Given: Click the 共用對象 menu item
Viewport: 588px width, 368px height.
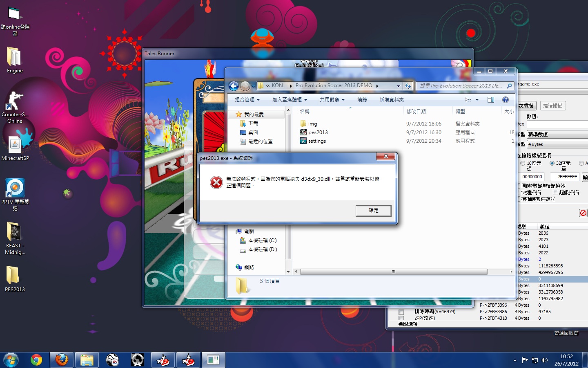Looking at the screenshot, I should pos(332,99).
